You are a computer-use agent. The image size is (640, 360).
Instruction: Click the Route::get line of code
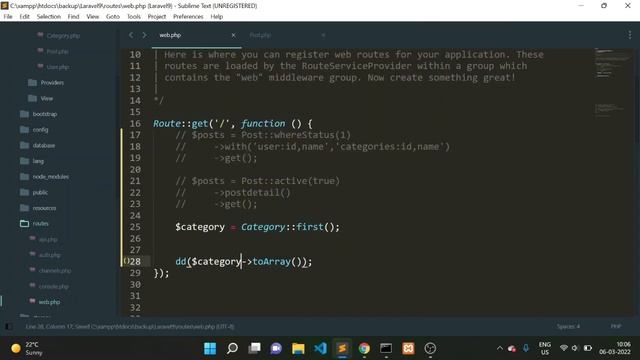pos(233,124)
